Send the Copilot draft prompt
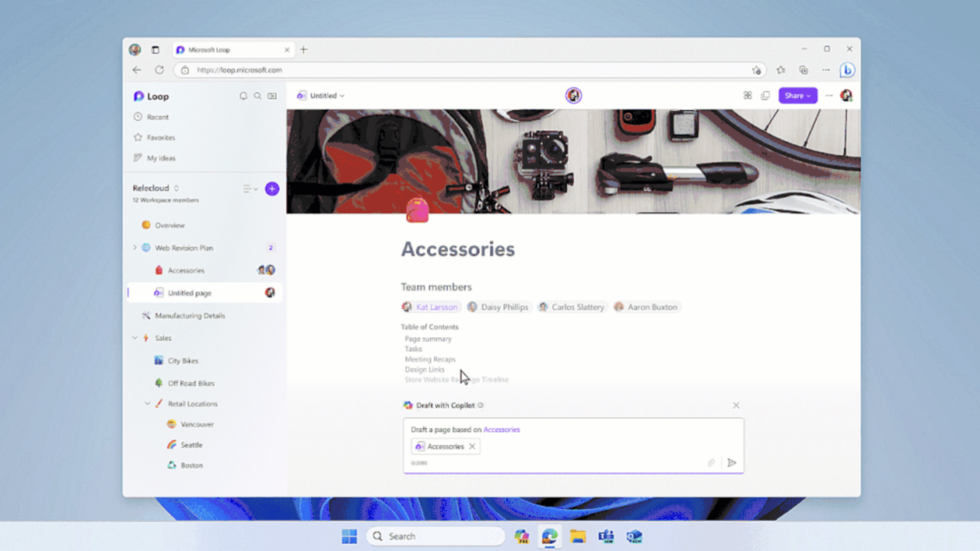Image resolution: width=980 pixels, height=551 pixels. [x=732, y=463]
